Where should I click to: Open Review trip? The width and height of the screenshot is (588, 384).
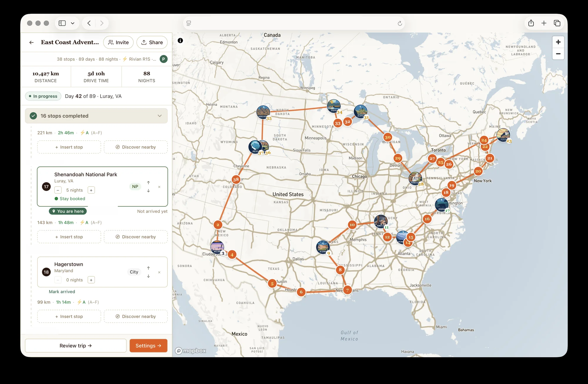click(x=76, y=346)
